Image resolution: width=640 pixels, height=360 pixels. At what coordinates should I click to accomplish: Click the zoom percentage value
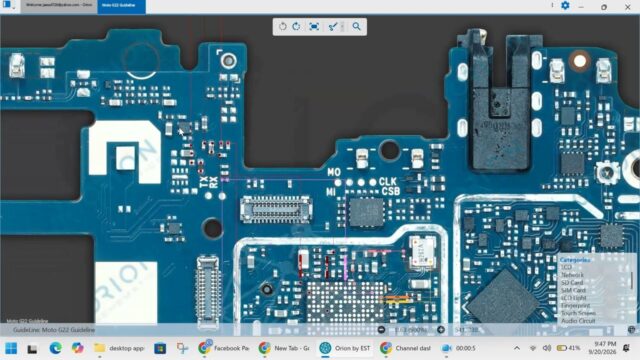[411, 329]
